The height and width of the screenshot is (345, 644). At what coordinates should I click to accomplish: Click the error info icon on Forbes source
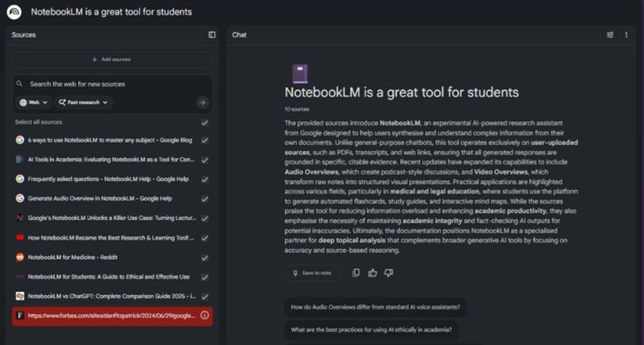tap(204, 315)
